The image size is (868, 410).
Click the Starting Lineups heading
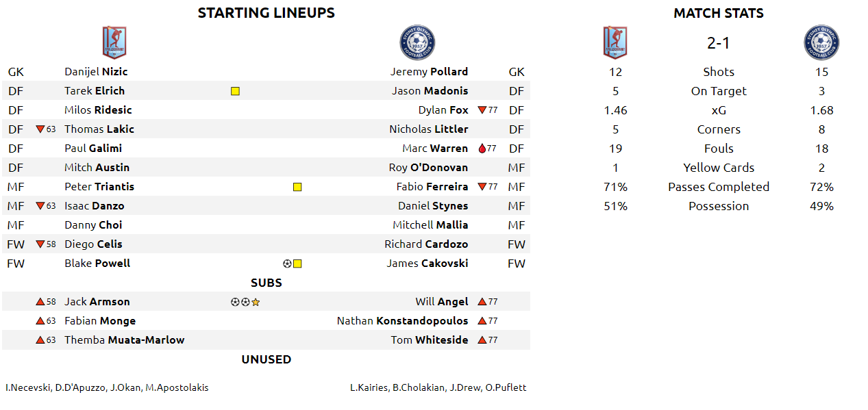pyautogui.click(x=266, y=13)
